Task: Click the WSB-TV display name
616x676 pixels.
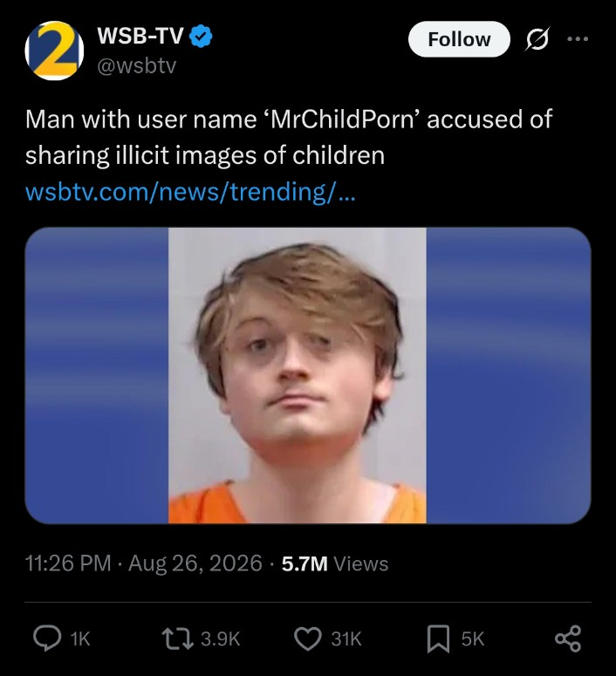Action: point(140,36)
